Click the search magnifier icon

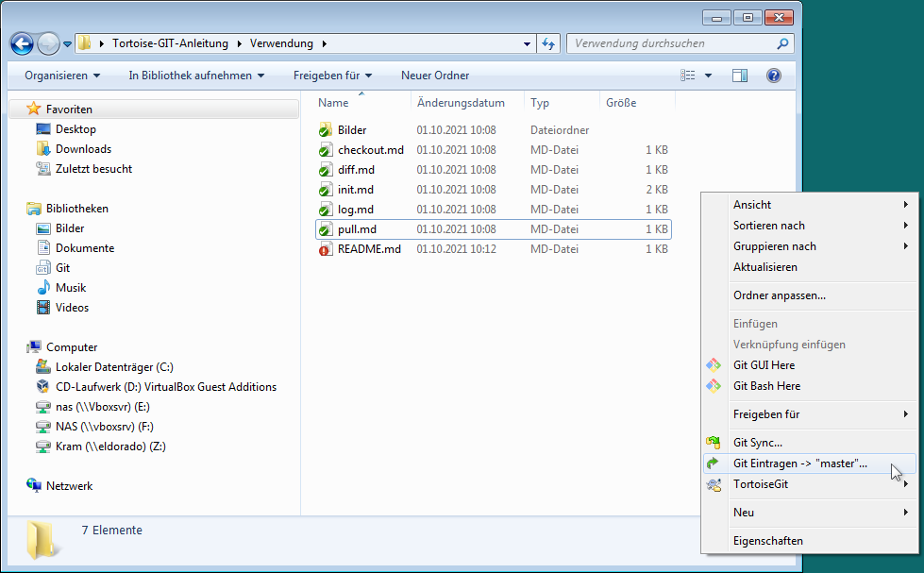coord(782,43)
